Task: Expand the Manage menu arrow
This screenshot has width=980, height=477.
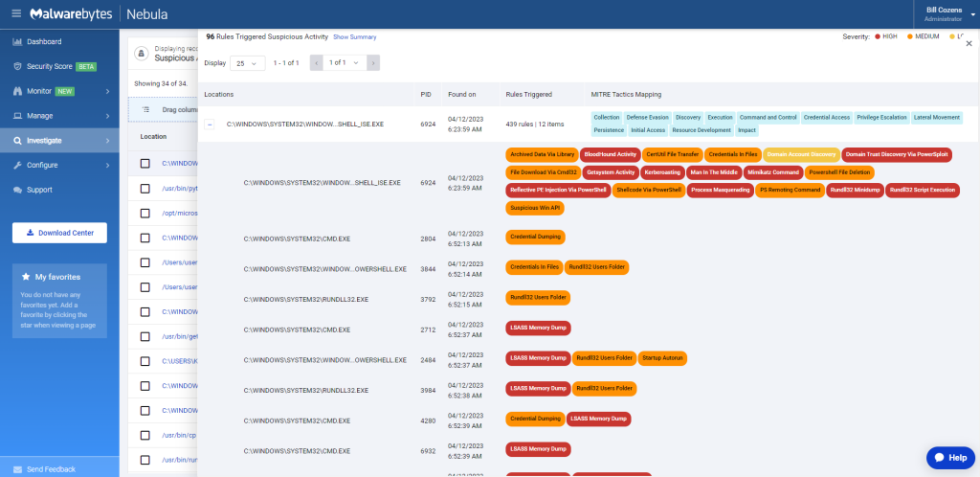Action: (107, 116)
